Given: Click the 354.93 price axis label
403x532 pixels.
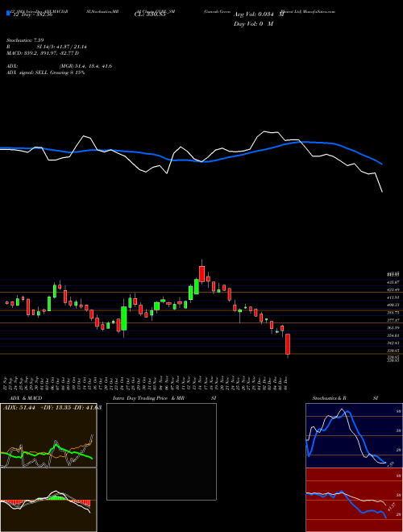Looking at the screenshot, I should click(393, 335).
